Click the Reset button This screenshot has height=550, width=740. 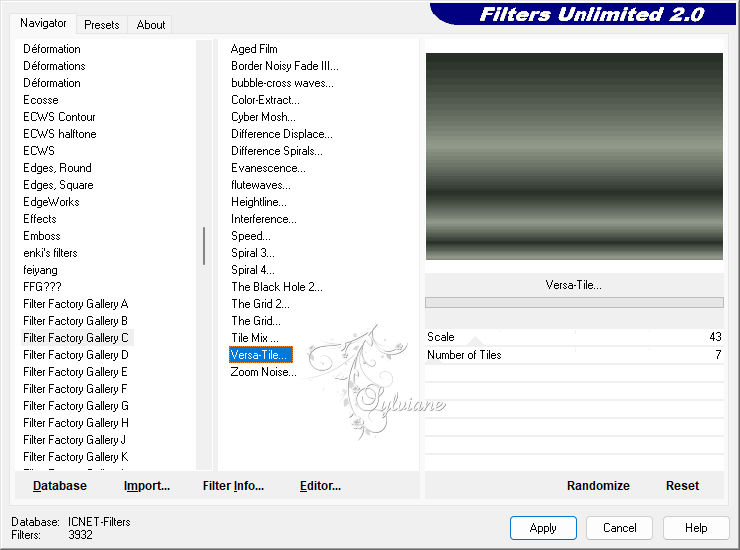pos(682,486)
